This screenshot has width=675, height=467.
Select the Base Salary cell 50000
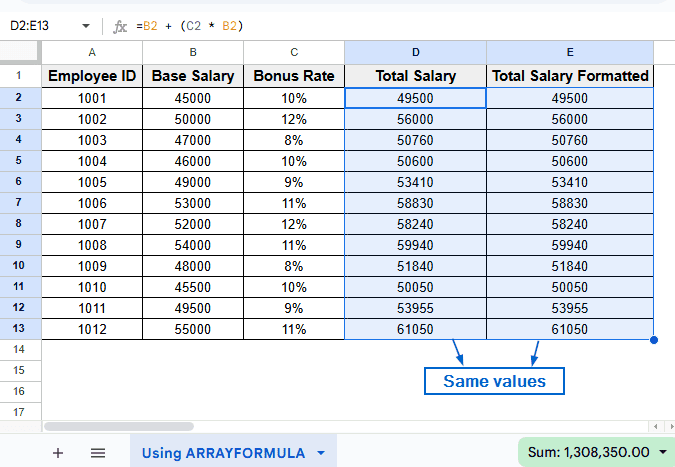point(193,119)
